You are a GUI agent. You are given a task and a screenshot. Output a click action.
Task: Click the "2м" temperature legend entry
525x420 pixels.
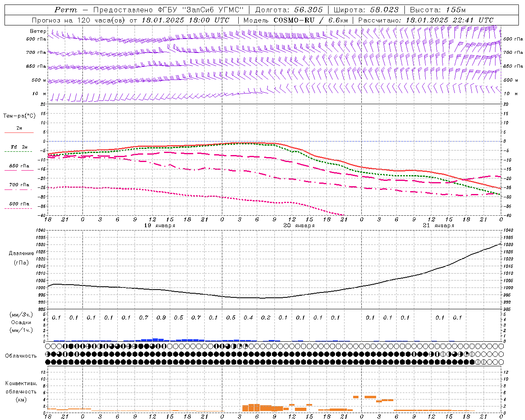tap(19, 128)
